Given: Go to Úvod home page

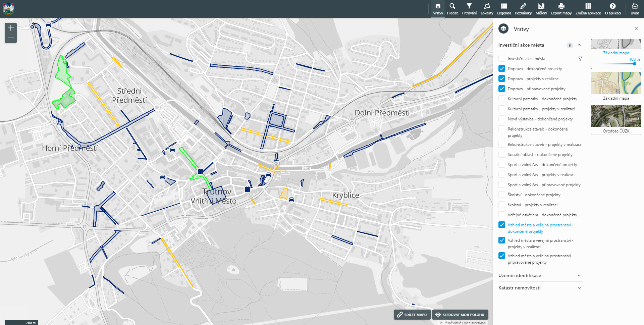Looking at the screenshot, I should tap(635, 9).
